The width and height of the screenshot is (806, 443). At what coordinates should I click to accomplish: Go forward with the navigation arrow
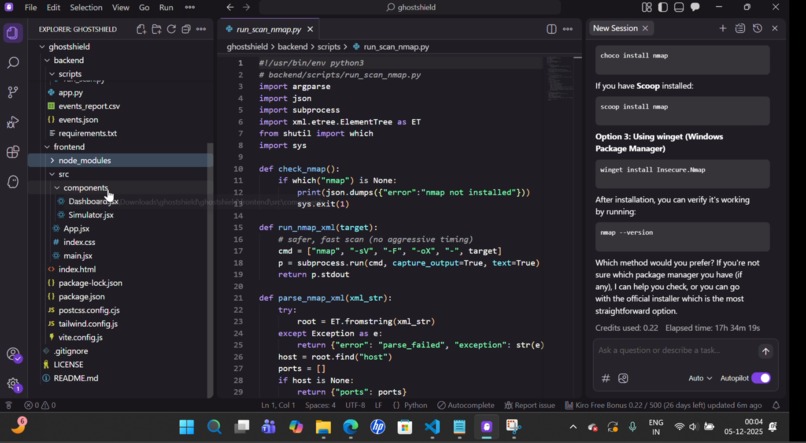coord(246,7)
